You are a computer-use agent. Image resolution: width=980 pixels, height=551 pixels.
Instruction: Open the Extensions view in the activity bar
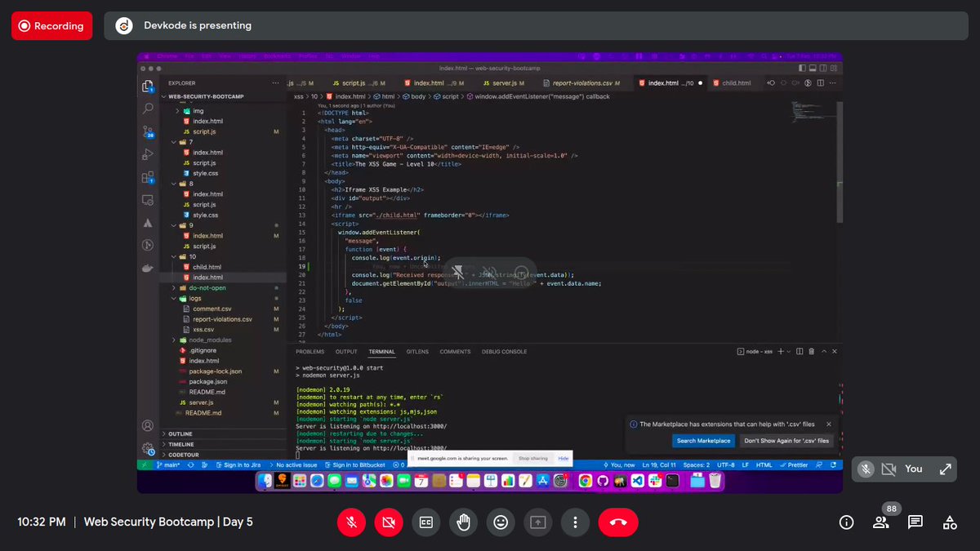pyautogui.click(x=148, y=176)
